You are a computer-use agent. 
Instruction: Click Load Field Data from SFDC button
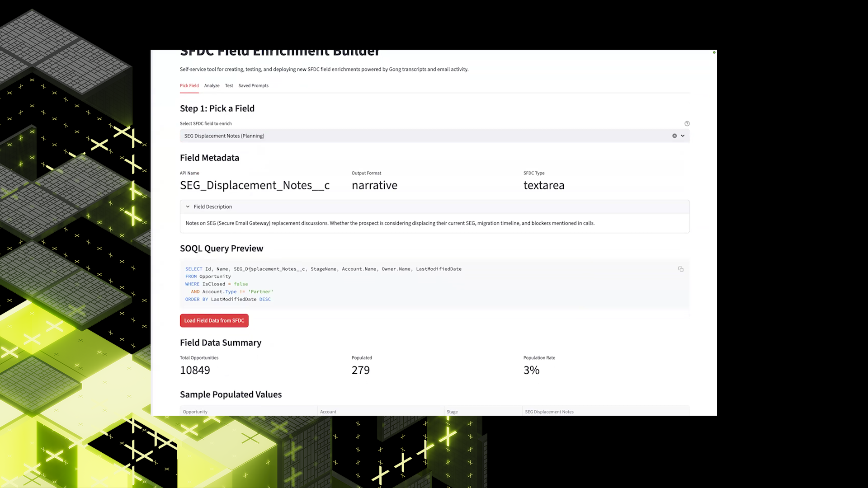click(x=214, y=320)
